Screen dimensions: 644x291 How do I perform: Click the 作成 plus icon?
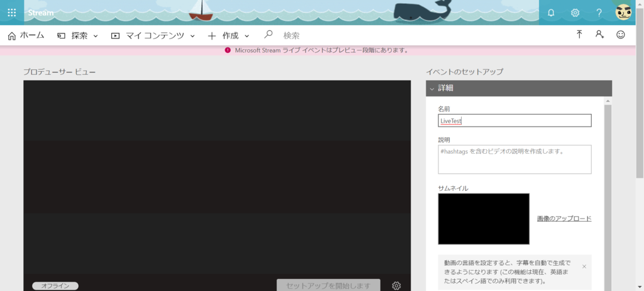[x=212, y=37]
